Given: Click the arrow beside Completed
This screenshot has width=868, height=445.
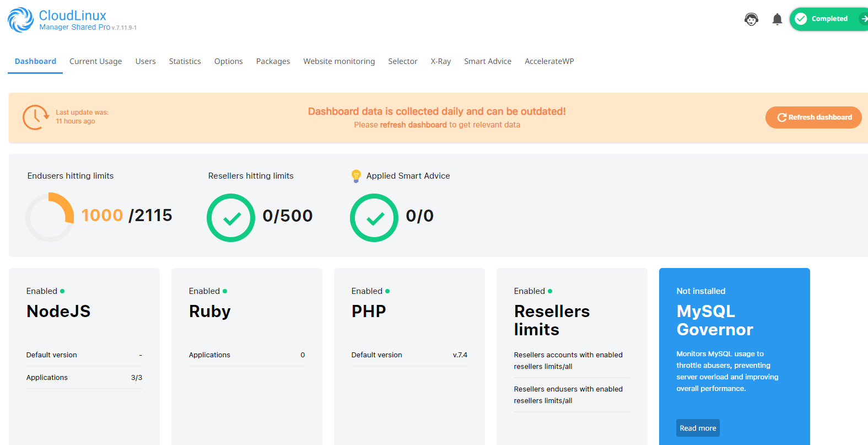Looking at the screenshot, I should tap(864, 19).
